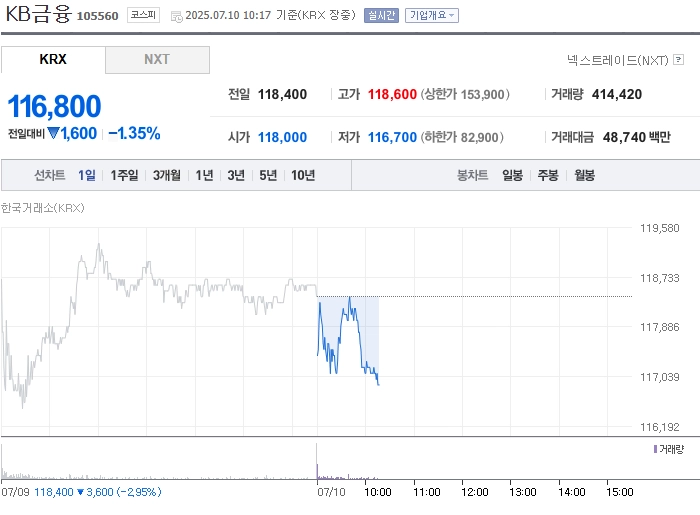
Task: Switch to the NXT tab
Action: (157, 59)
